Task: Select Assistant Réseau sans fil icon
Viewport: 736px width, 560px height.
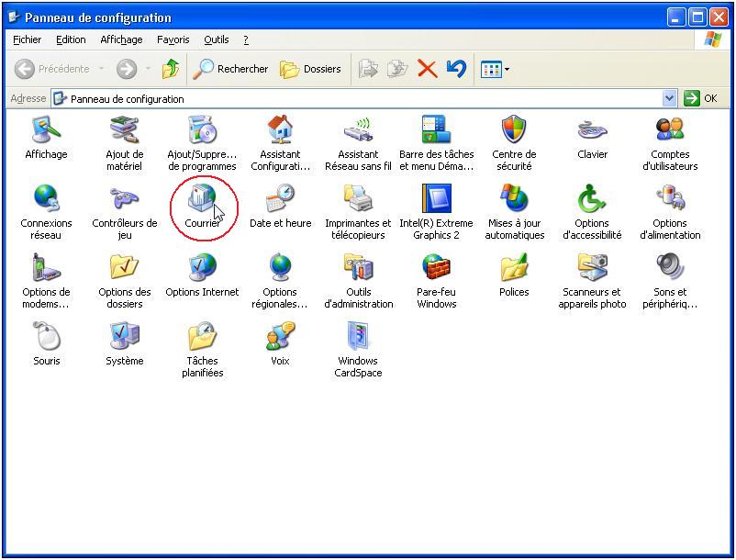Action: click(x=358, y=129)
